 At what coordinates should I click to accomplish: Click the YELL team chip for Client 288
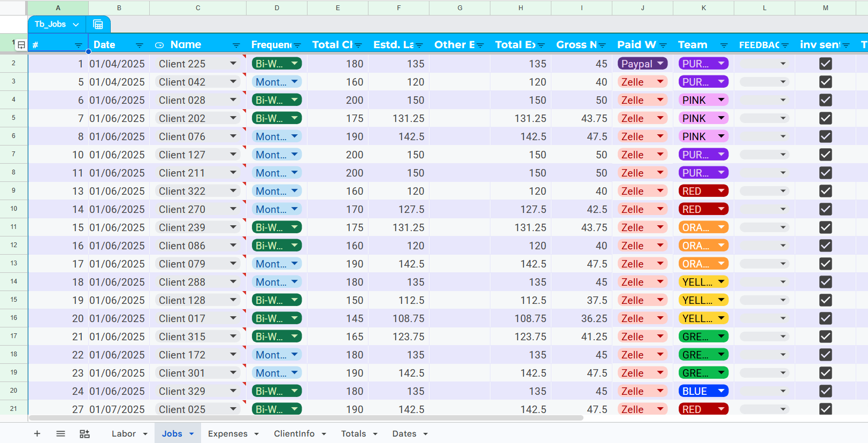point(704,282)
